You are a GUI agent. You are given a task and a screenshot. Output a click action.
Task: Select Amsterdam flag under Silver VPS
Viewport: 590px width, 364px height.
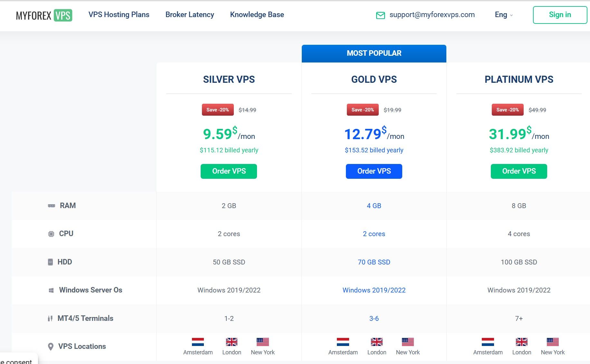tap(198, 342)
